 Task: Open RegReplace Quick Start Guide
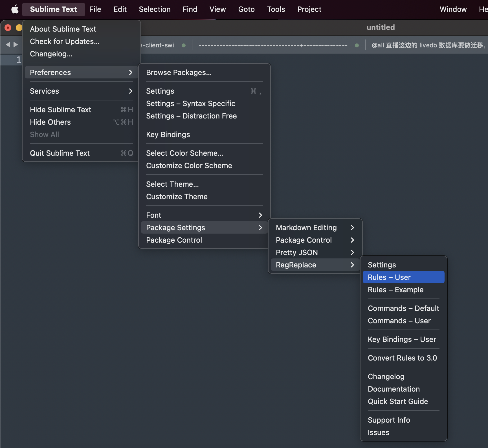[398, 401]
